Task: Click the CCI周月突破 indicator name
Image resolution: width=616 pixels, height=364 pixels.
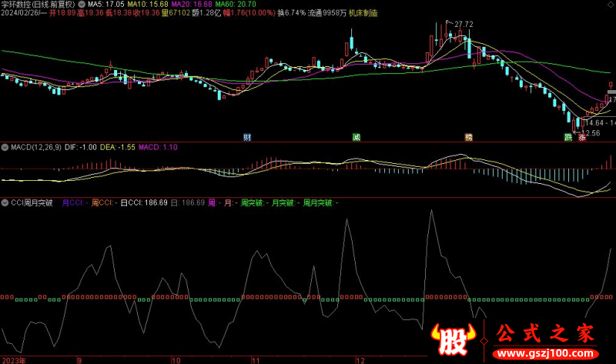Action: point(32,203)
